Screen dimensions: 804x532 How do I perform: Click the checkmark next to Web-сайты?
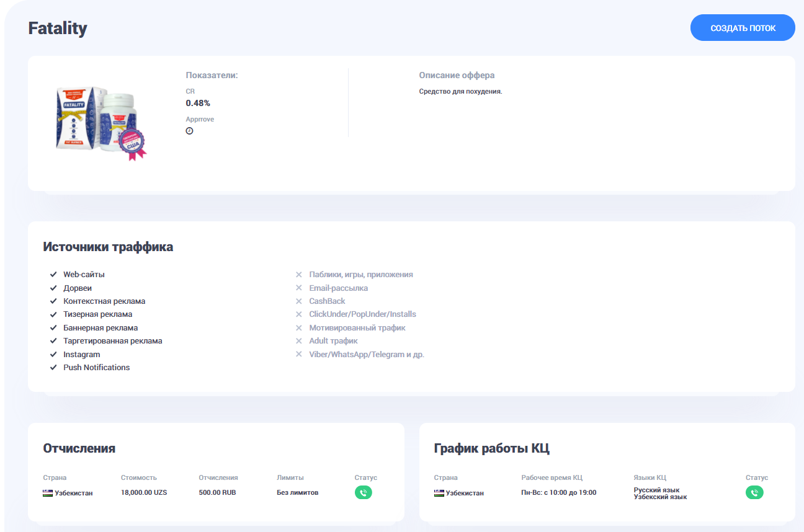[x=53, y=274]
